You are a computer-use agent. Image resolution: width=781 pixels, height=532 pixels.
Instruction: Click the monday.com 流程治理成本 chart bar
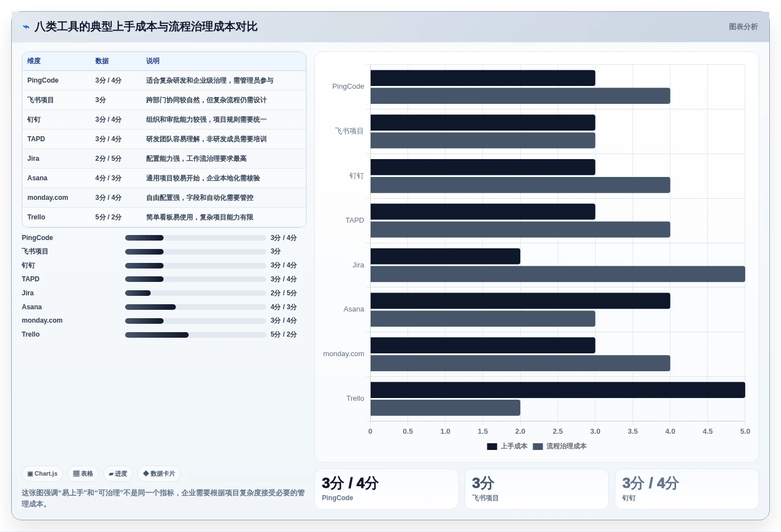coord(520,363)
